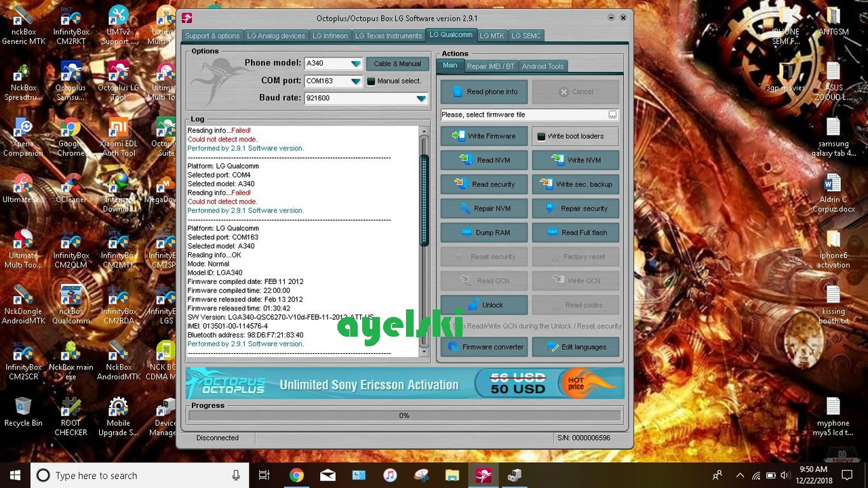Select Xperia Companion desktop icon

[23, 138]
